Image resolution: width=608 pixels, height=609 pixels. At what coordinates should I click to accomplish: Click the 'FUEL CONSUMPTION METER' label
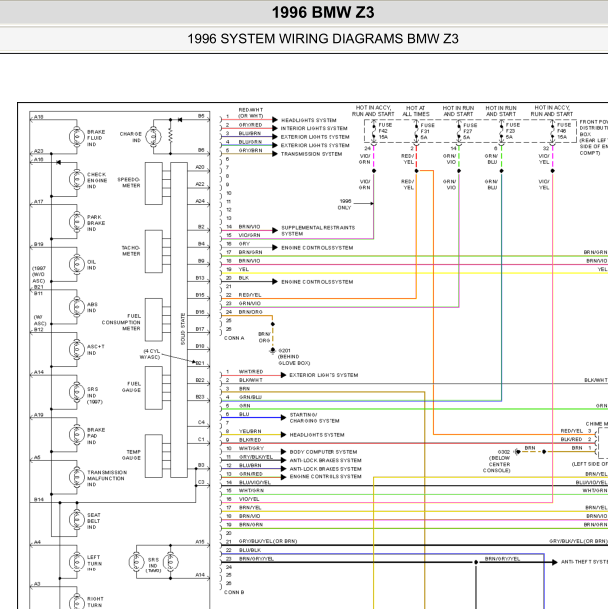point(121,322)
